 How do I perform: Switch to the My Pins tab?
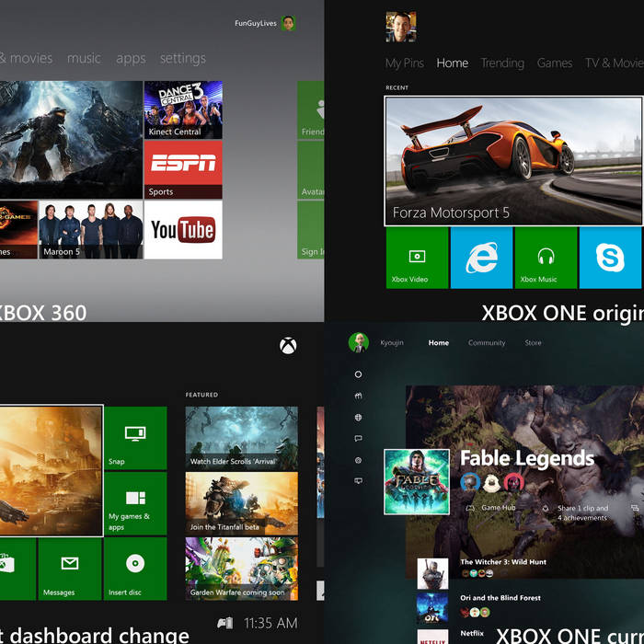[x=404, y=63]
